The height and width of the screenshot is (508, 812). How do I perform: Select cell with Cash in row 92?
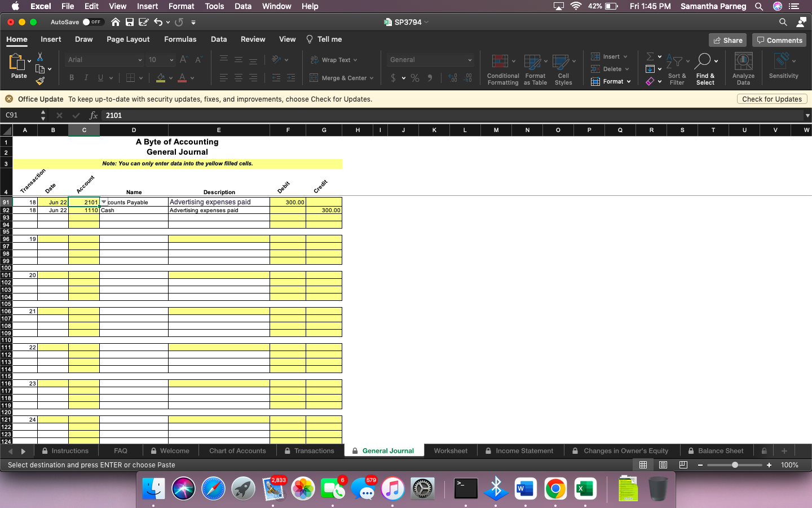coord(134,210)
